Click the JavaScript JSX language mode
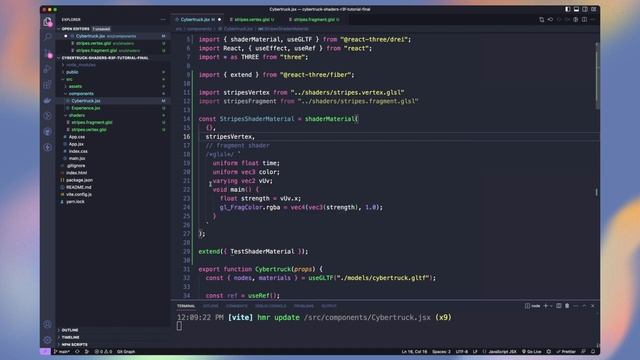The height and width of the screenshot is (360, 640). click(502, 351)
